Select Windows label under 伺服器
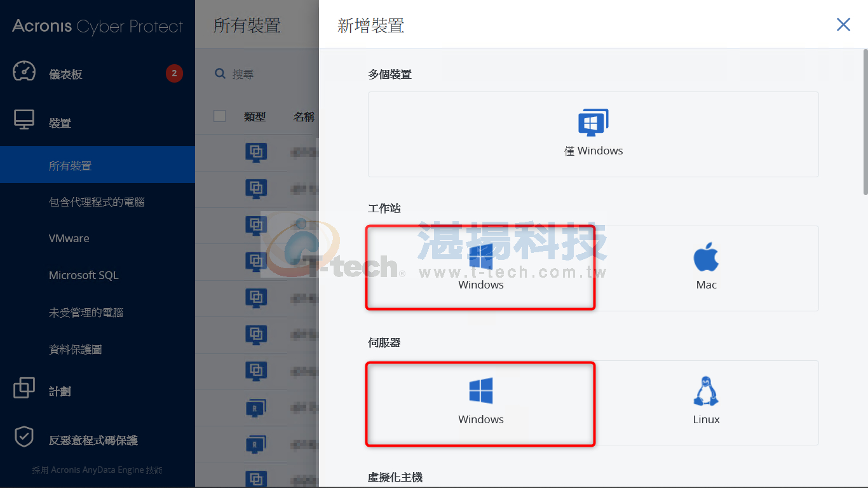 (x=481, y=419)
